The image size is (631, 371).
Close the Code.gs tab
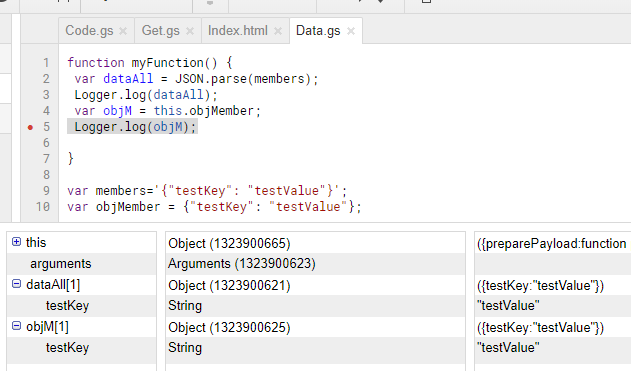tap(123, 31)
